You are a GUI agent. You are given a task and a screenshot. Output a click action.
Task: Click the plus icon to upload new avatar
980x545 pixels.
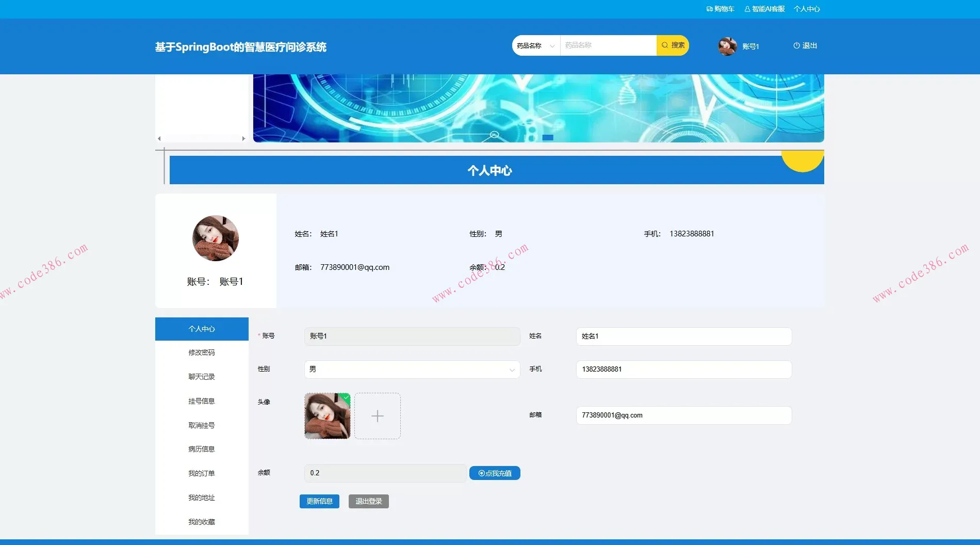click(x=378, y=416)
